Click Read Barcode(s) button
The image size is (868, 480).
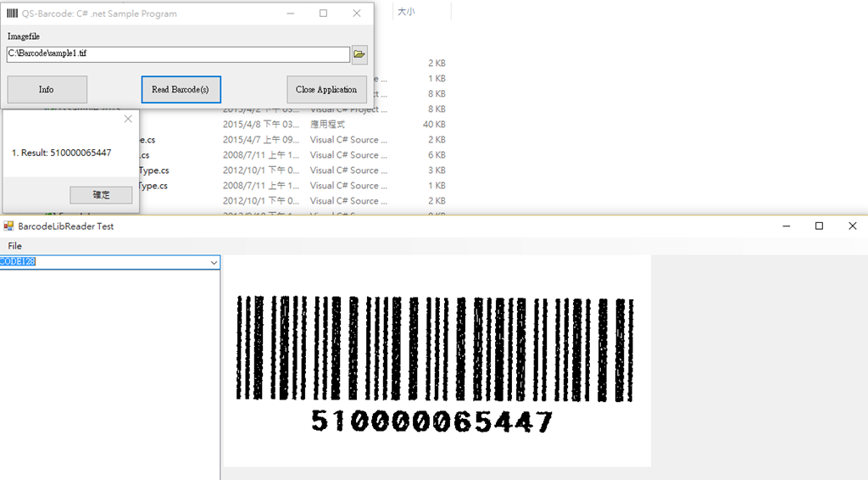tap(181, 89)
